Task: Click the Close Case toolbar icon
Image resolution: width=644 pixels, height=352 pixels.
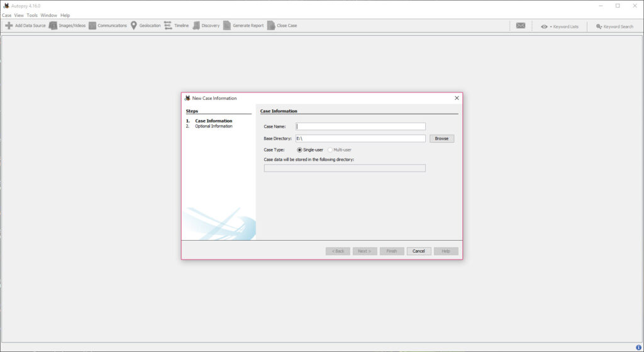Action: pos(271,25)
